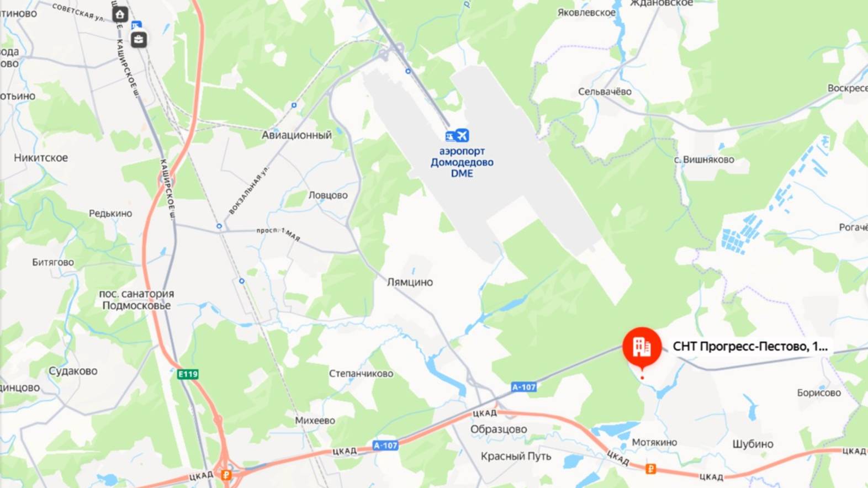Click the Лямцино village label
The image size is (868, 488).
point(410,282)
